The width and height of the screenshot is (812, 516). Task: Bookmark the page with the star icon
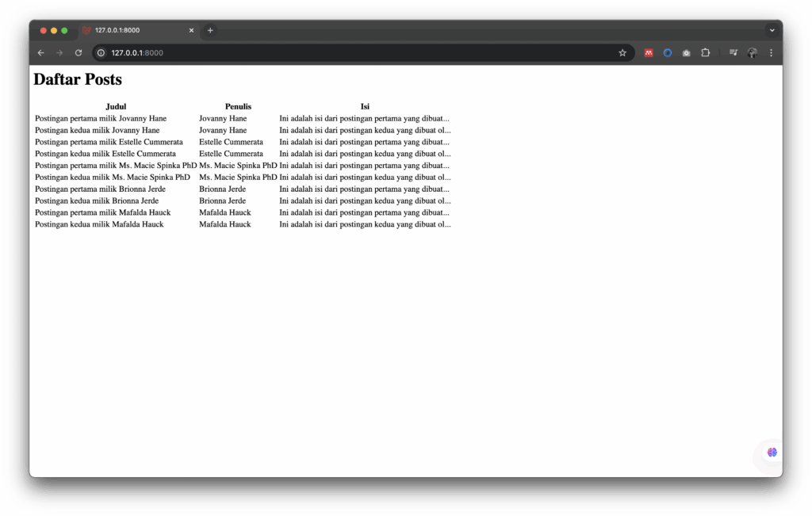click(622, 52)
